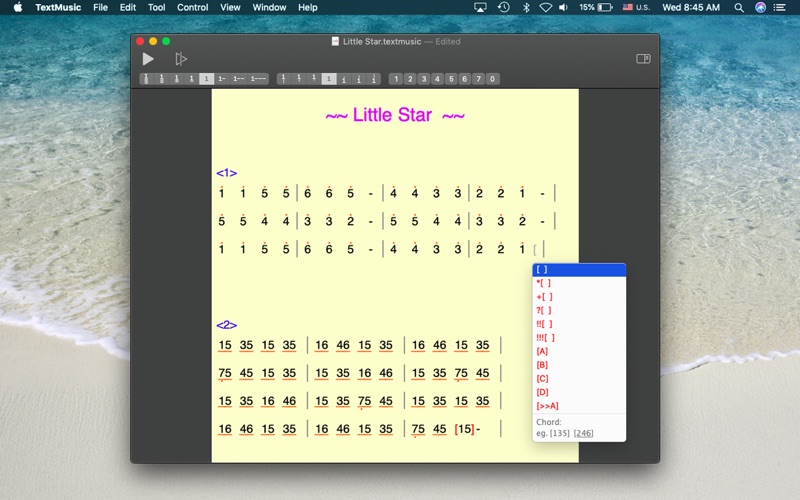This screenshot has width=800, height=500.
Task: Open Spotlight search in the menu bar
Action: (739, 7)
